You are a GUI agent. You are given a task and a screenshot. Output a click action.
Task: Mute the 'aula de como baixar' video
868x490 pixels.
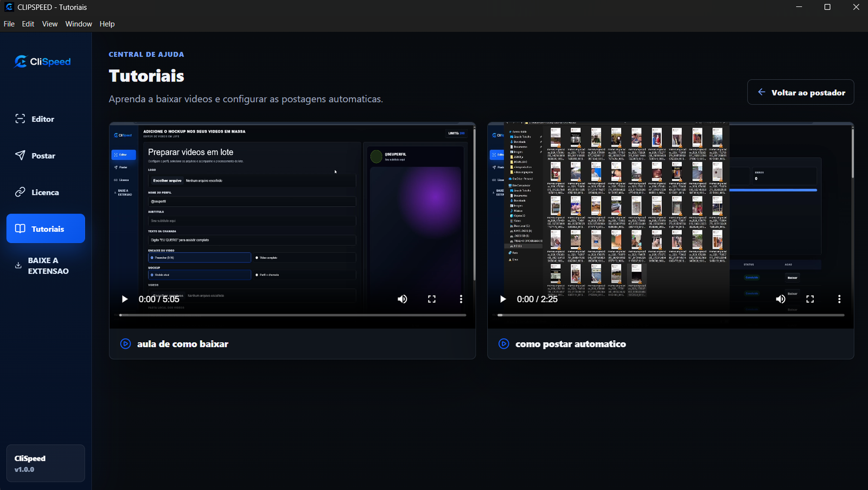[403, 299]
